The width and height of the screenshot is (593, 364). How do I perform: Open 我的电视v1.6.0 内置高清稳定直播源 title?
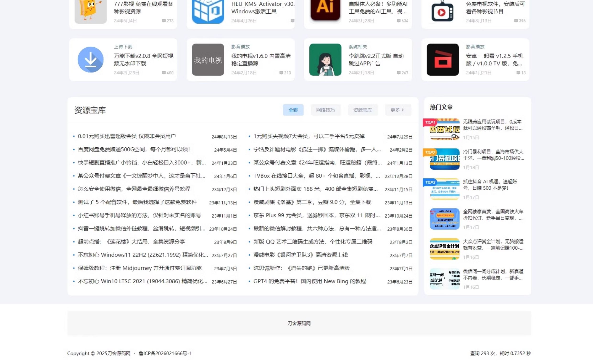[261, 60]
